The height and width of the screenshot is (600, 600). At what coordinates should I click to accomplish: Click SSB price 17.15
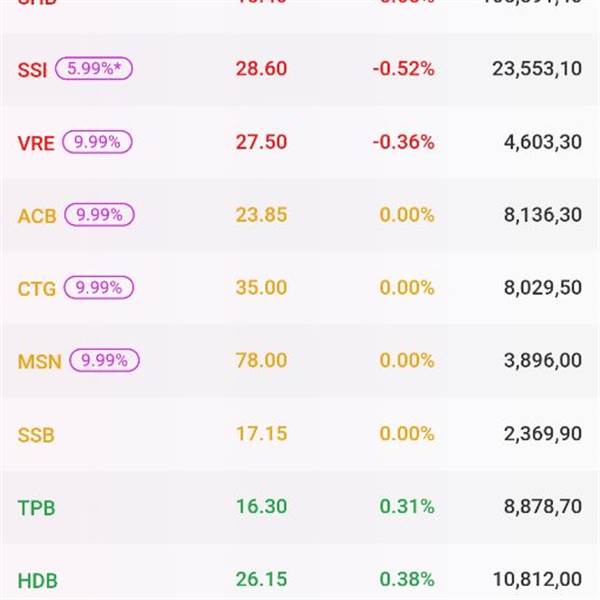[261, 434]
